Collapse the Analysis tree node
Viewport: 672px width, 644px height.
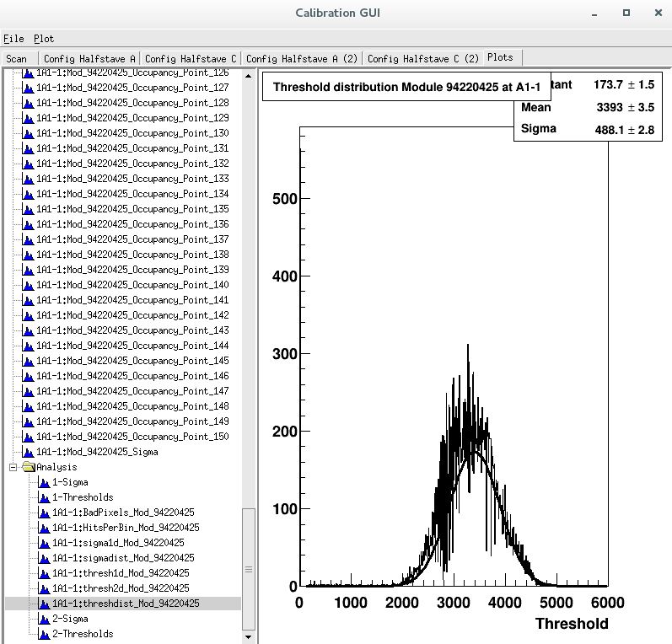coord(13,467)
